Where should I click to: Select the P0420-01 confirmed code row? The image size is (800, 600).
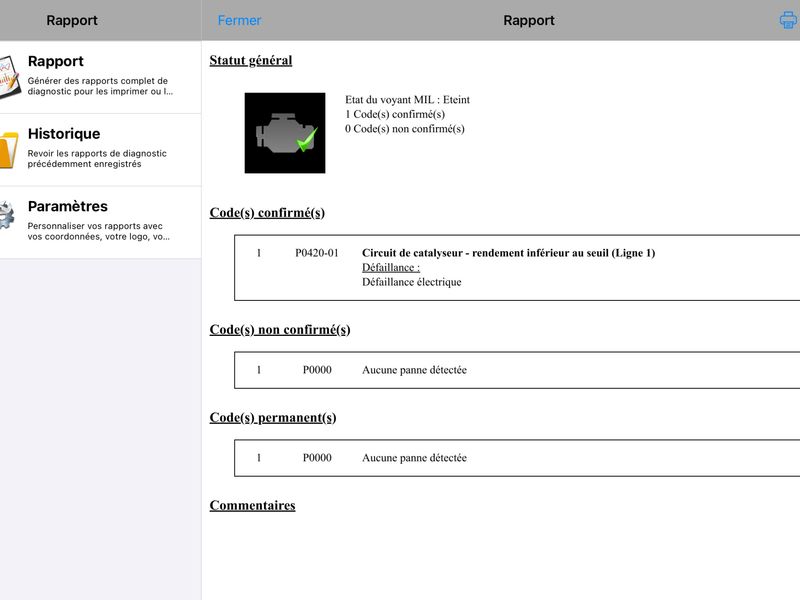point(517,268)
